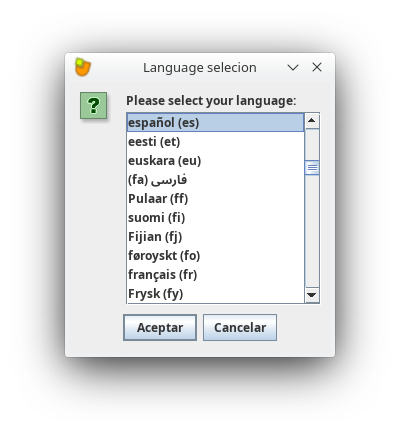Choose euskara (eu) from the list
Image resolution: width=400 pixels, height=434 pixels.
coord(215,161)
